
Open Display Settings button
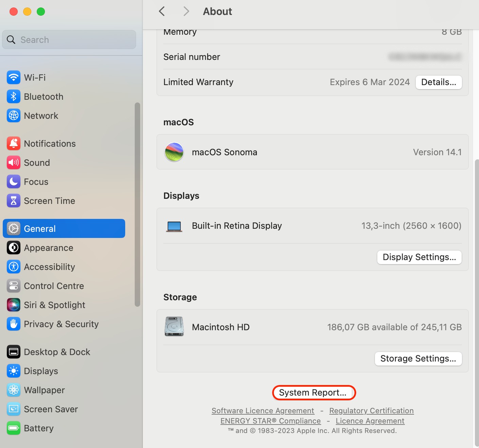419,257
